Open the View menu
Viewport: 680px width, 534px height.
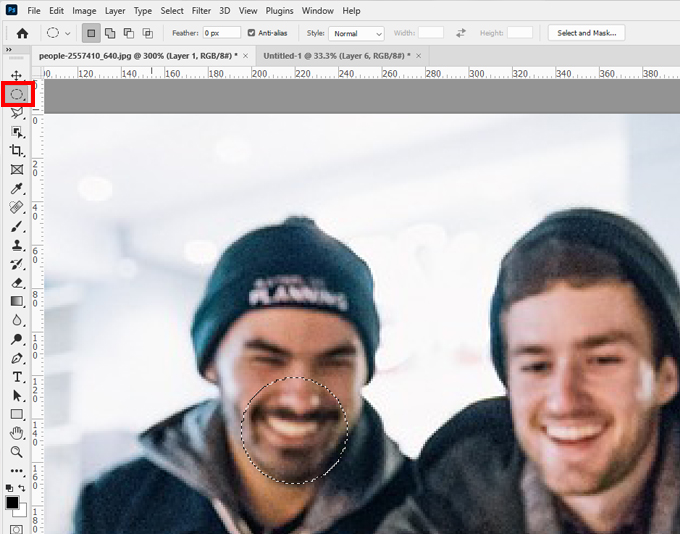248,11
